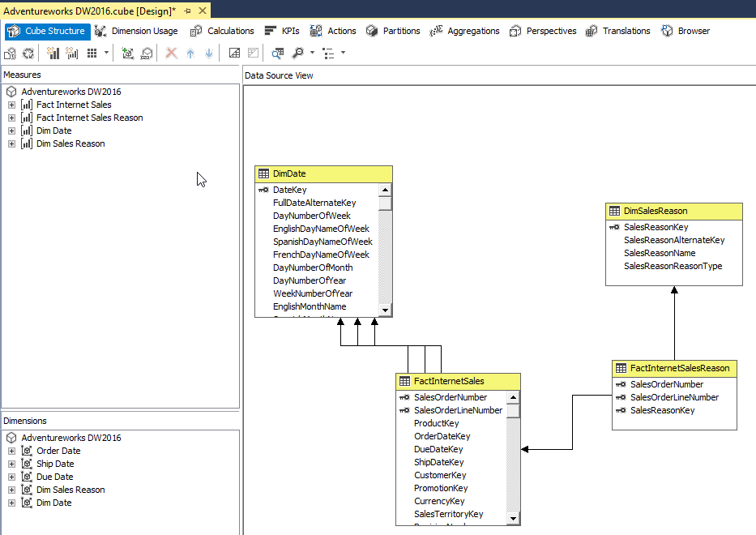Image resolution: width=756 pixels, height=535 pixels.
Task: Go to the KPIs tab
Action: (x=282, y=32)
